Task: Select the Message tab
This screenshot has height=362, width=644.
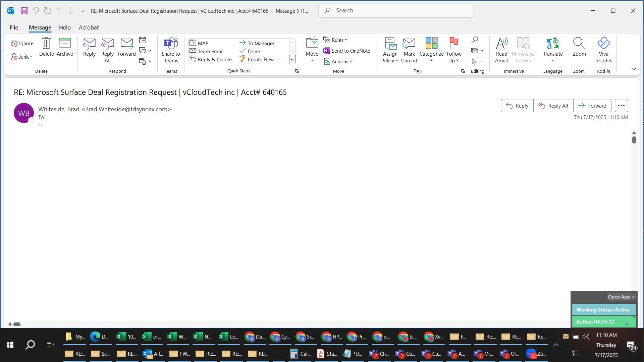Action: [x=40, y=27]
